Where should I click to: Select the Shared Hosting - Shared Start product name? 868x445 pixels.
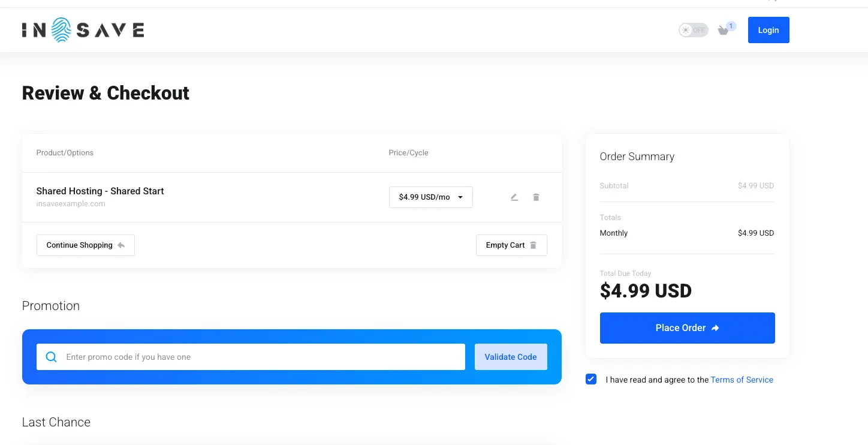click(100, 191)
